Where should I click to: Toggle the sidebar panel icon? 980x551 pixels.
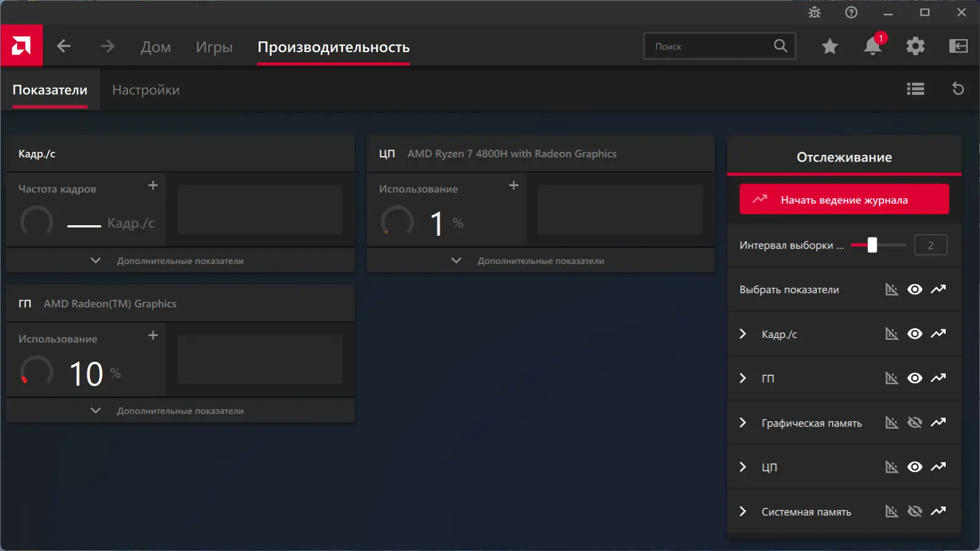[x=959, y=46]
